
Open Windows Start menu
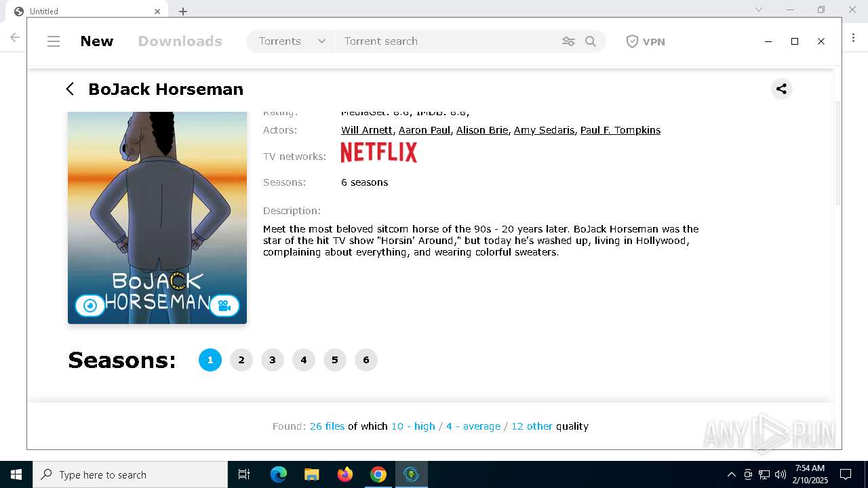point(16,474)
